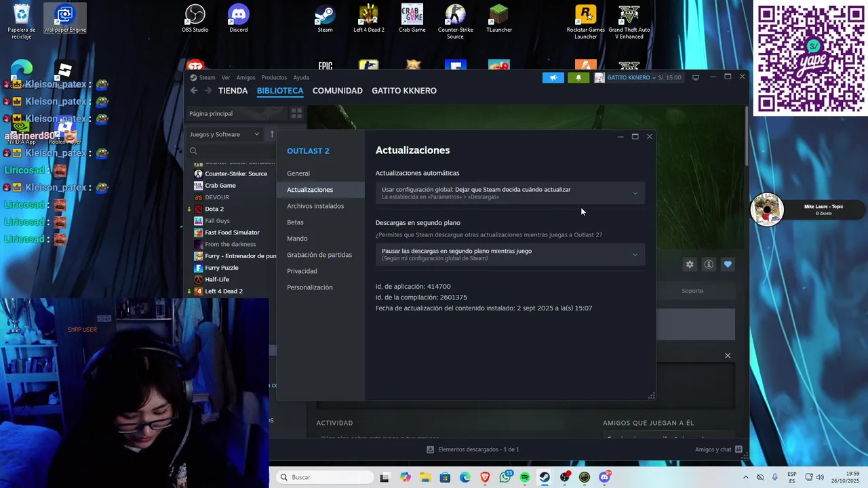
Task: Open the Ver menu
Action: click(x=226, y=77)
